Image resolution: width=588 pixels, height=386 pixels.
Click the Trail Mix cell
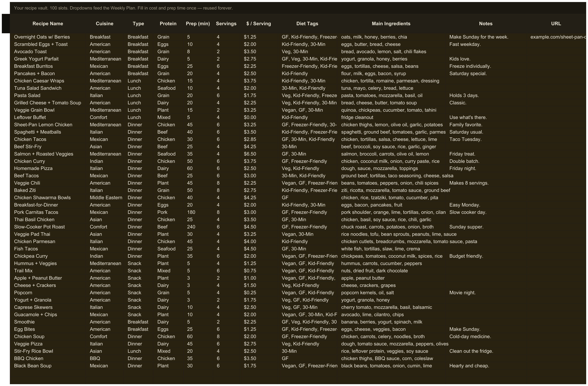tap(48, 271)
